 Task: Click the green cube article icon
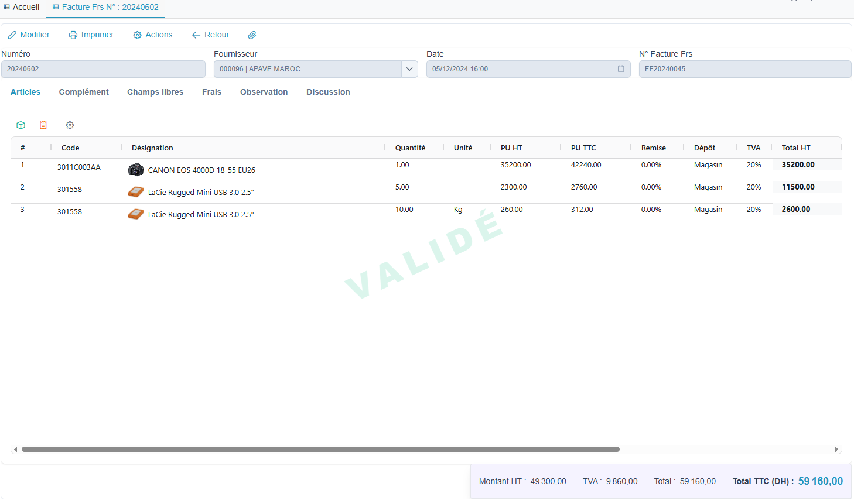tap(21, 125)
